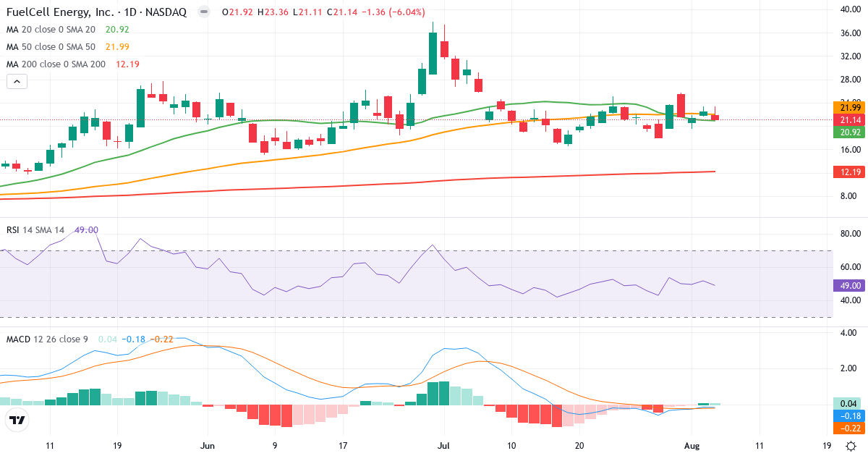This screenshot has width=868, height=456.
Task: Select the MA 20 SMA indicator legend
Action: [68, 30]
